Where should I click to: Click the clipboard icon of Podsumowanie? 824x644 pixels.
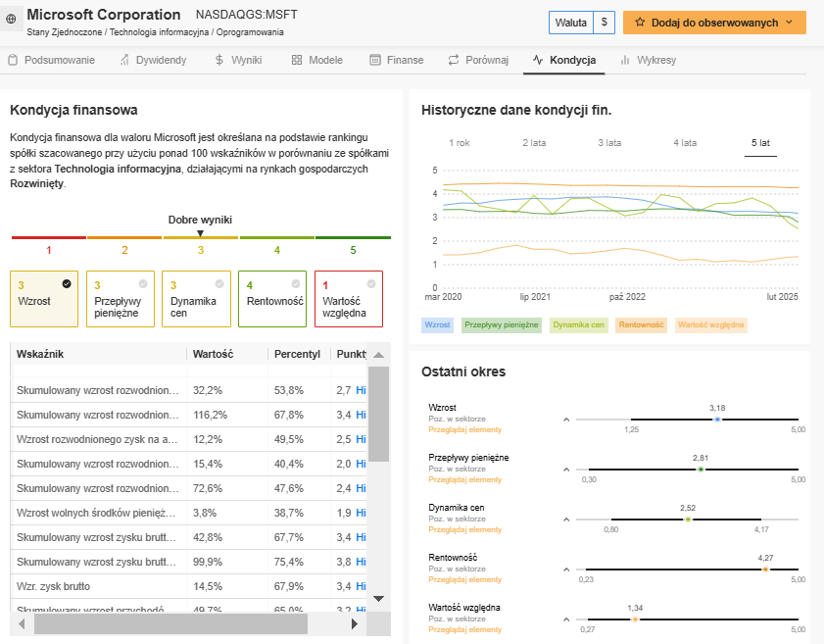point(13,60)
